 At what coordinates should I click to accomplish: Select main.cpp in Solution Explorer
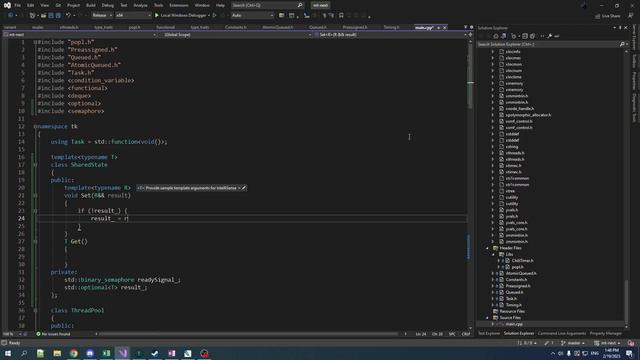(514, 324)
